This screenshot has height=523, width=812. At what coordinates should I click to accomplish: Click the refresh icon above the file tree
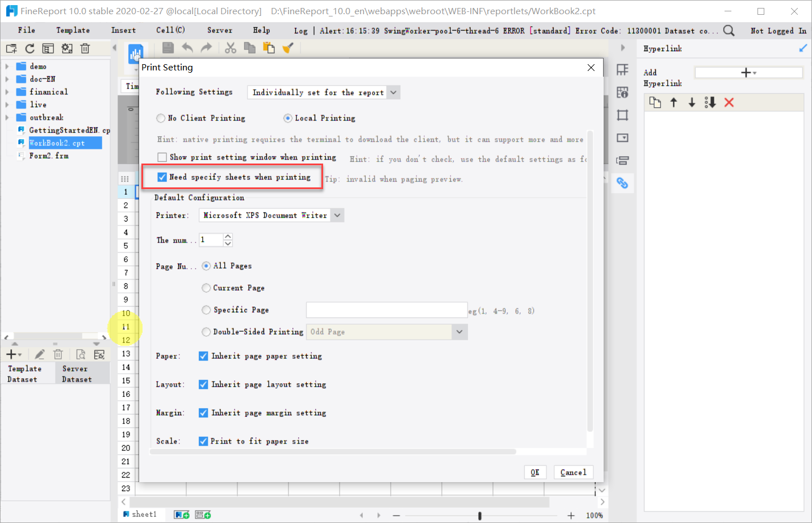30,49
